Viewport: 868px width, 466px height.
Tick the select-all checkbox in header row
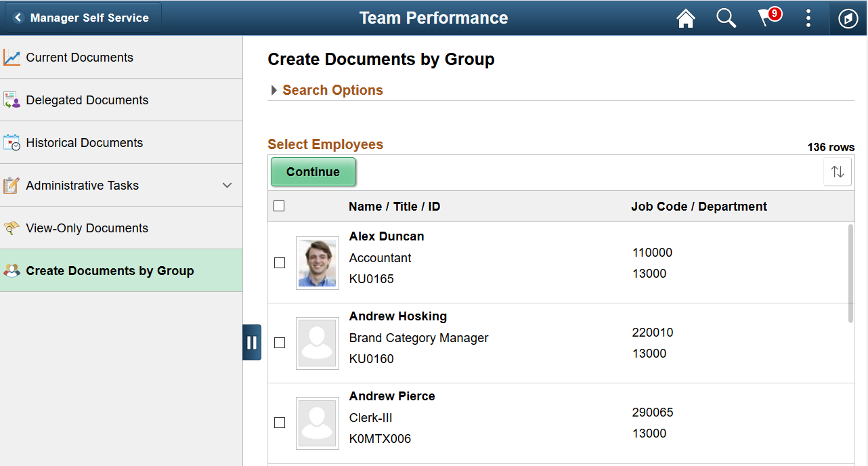[x=279, y=206]
